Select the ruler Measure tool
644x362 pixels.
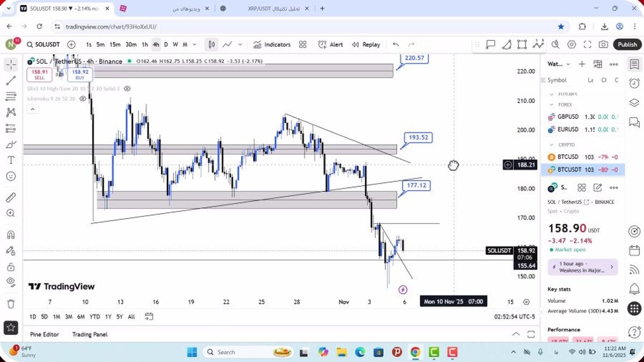11,197
